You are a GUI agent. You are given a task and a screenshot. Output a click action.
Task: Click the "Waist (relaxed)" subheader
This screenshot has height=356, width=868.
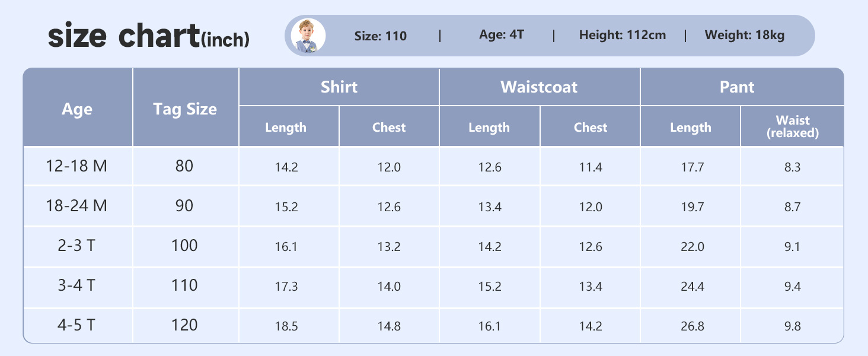click(792, 127)
